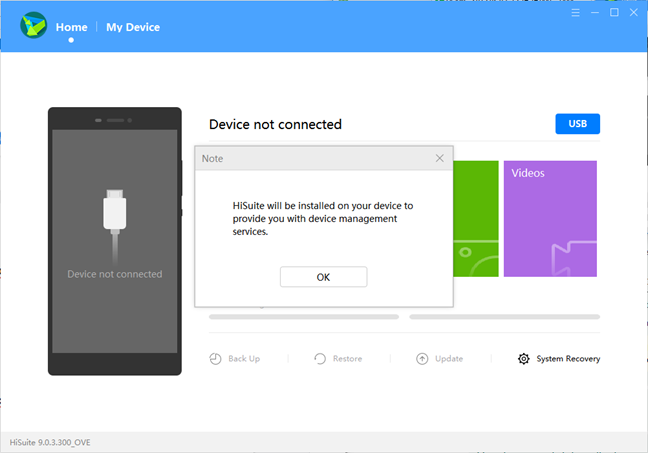Viewport: 648px width, 453px height.
Task: Open System Recovery link
Action: click(568, 359)
